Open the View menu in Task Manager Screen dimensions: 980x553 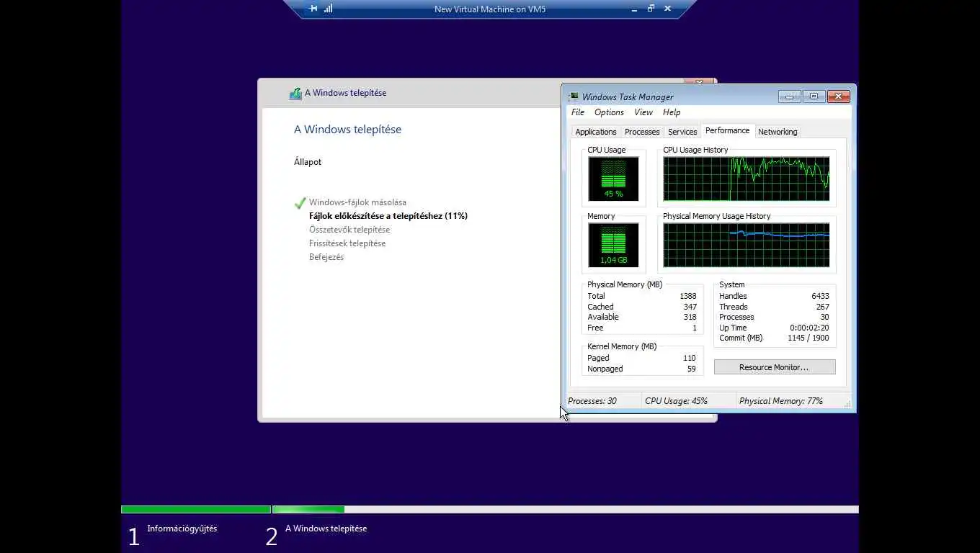[x=643, y=112]
